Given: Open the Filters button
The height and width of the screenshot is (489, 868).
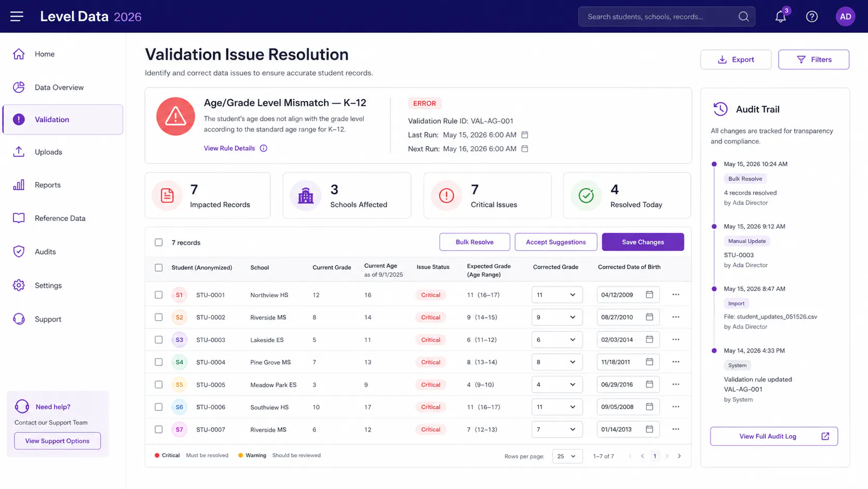Looking at the screenshot, I should click(x=813, y=60).
